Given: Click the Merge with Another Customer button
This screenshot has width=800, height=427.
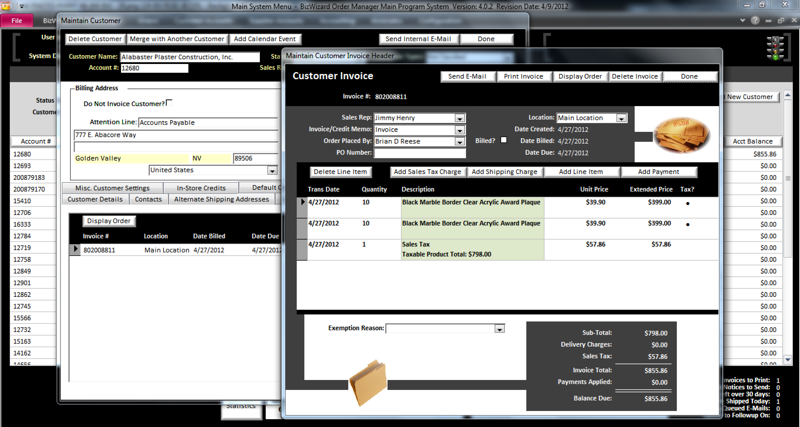Looking at the screenshot, I should click(176, 39).
